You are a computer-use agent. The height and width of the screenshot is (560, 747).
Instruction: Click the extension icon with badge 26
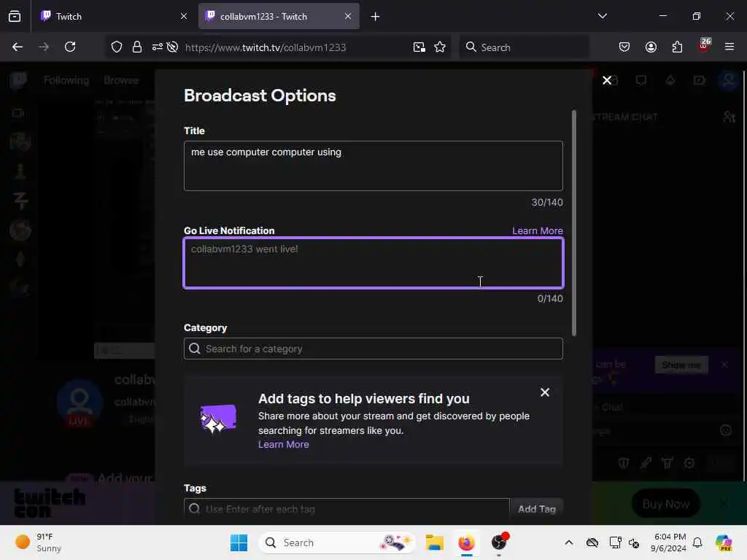[704, 46]
